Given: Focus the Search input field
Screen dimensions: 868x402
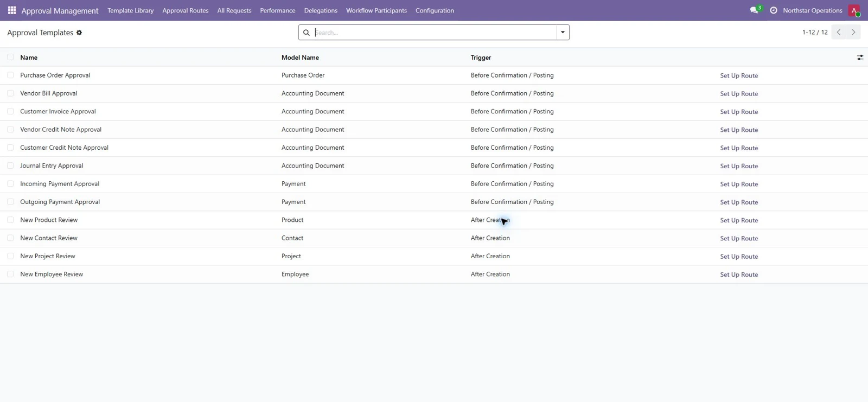Looking at the screenshot, I should [435, 33].
